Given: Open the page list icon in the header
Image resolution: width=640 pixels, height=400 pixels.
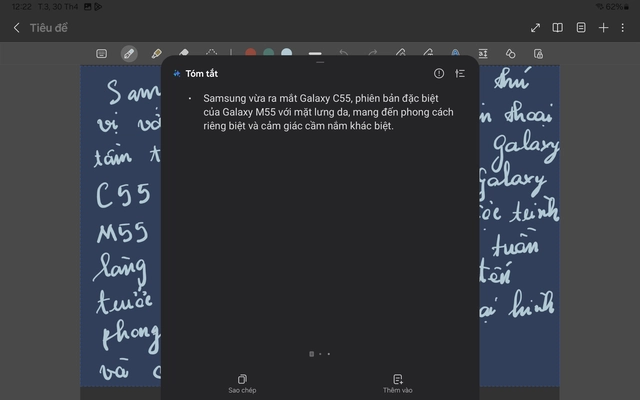Looking at the screenshot, I should [x=581, y=28].
